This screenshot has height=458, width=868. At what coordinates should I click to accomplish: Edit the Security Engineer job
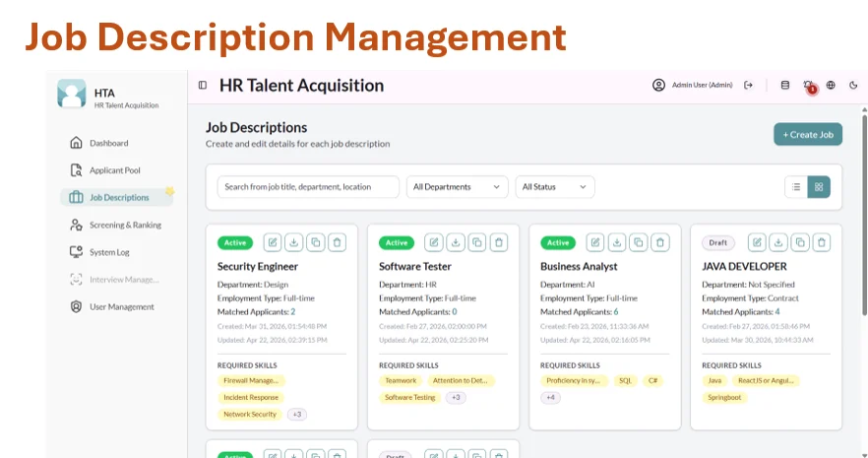point(273,242)
